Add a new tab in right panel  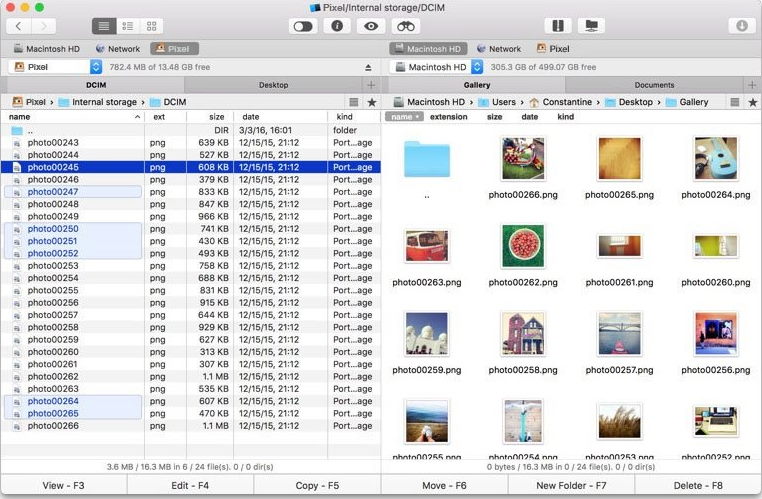[752, 85]
